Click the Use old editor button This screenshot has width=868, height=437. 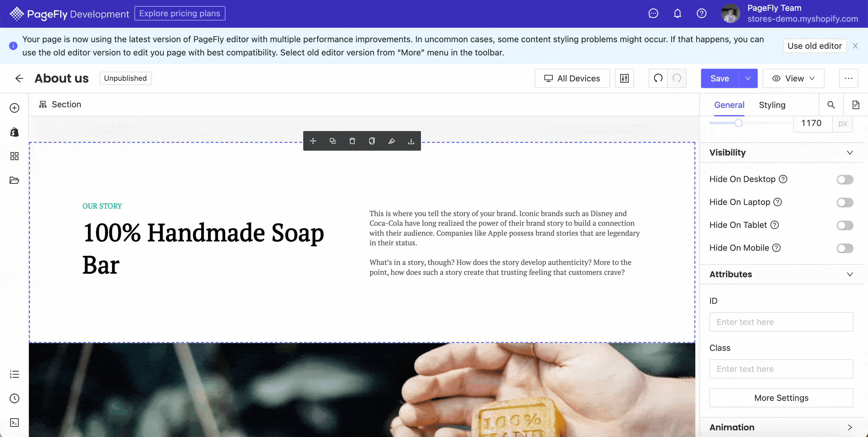click(x=814, y=46)
